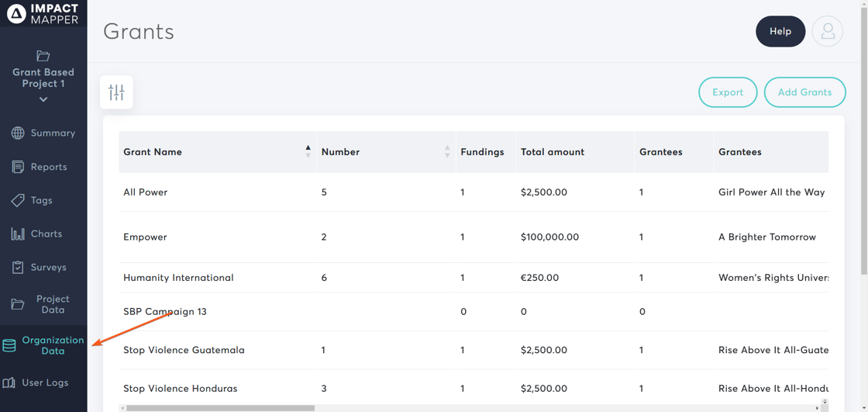The width and height of the screenshot is (868, 412).
Task: Sort table by Number column arrows
Action: [447, 151]
